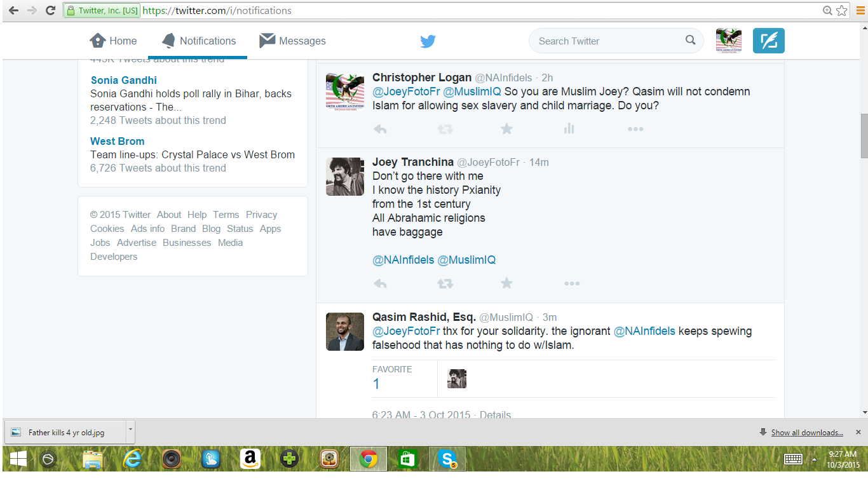
Task: View analytics for Christopher Logan's tweet
Action: (x=569, y=129)
